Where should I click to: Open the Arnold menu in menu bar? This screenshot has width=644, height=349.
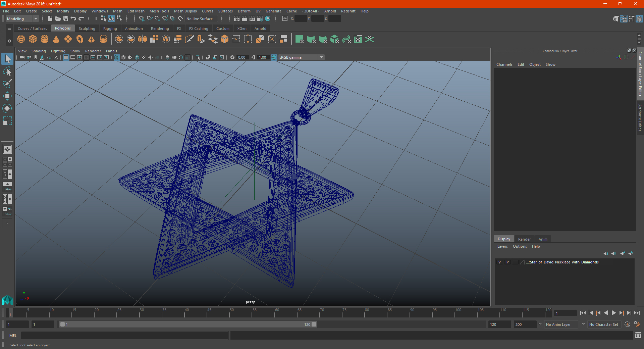(x=330, y=11)
